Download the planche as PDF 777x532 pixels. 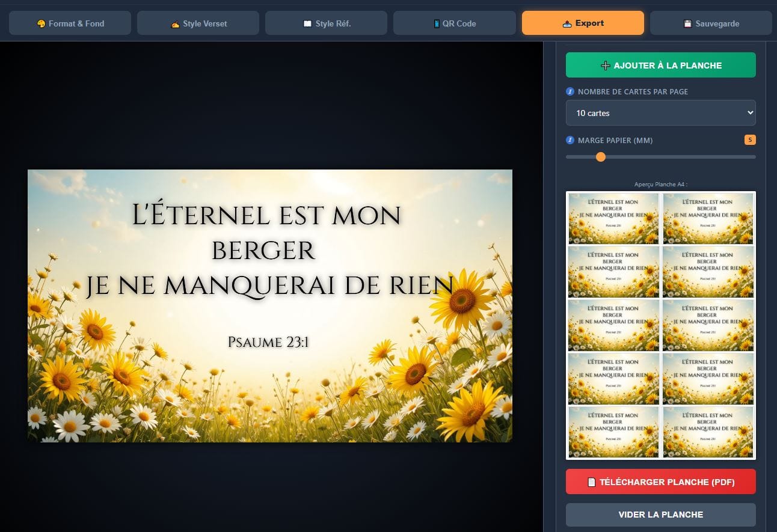point(660,482)
